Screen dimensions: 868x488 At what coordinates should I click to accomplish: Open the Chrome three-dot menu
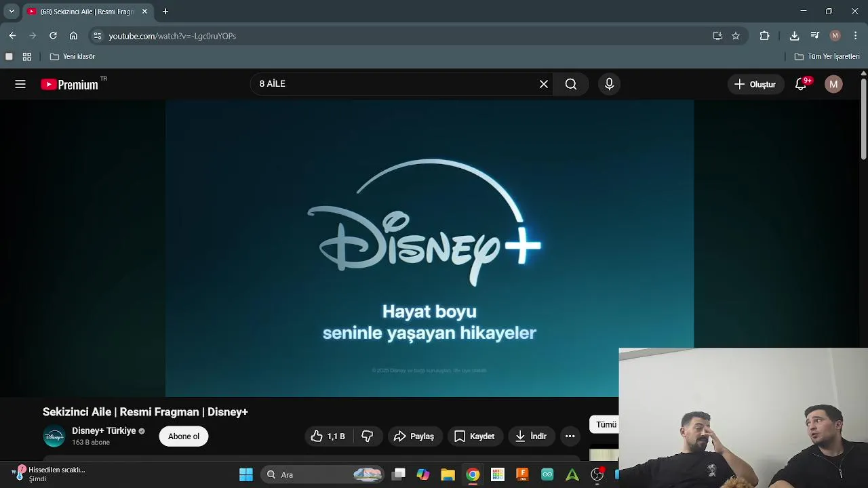[x=856, y=36]
